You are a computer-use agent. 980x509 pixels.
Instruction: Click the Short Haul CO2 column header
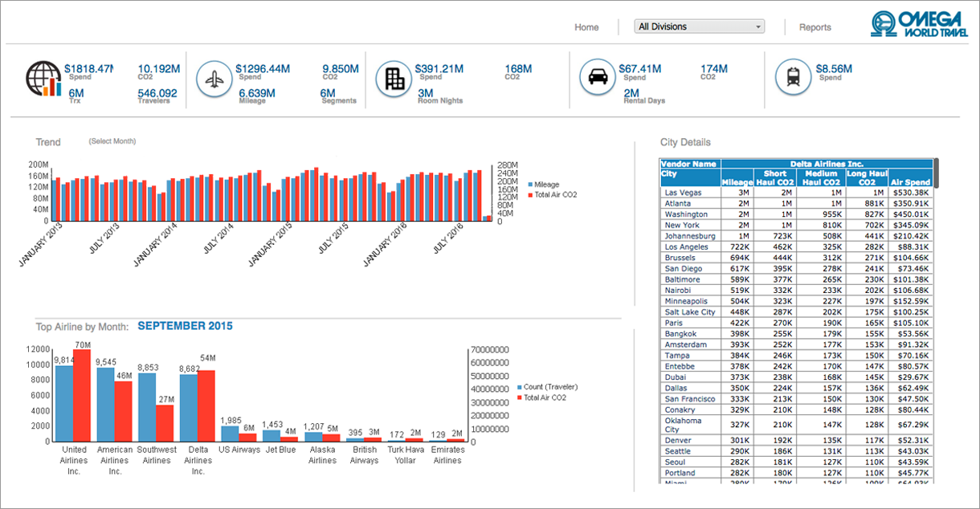776,178
